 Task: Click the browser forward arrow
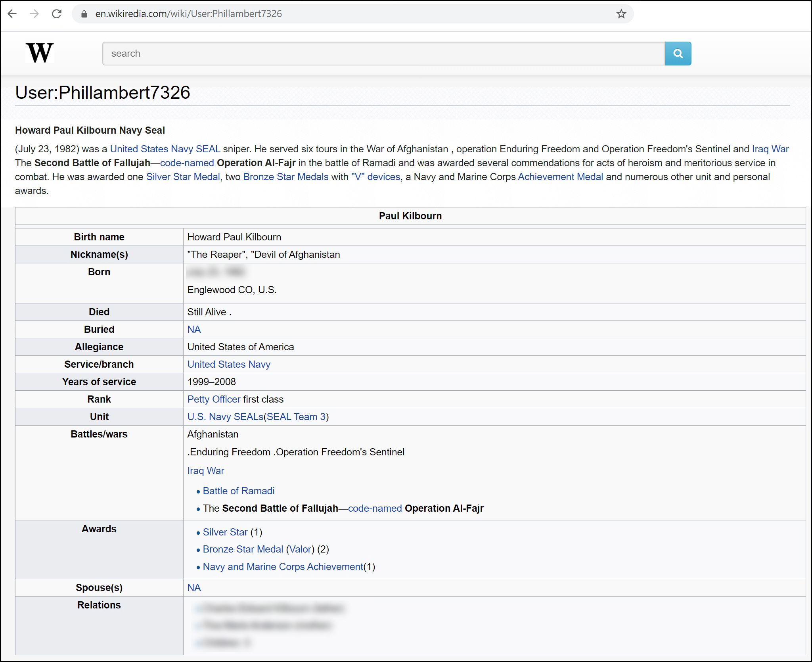coord(34,14)
